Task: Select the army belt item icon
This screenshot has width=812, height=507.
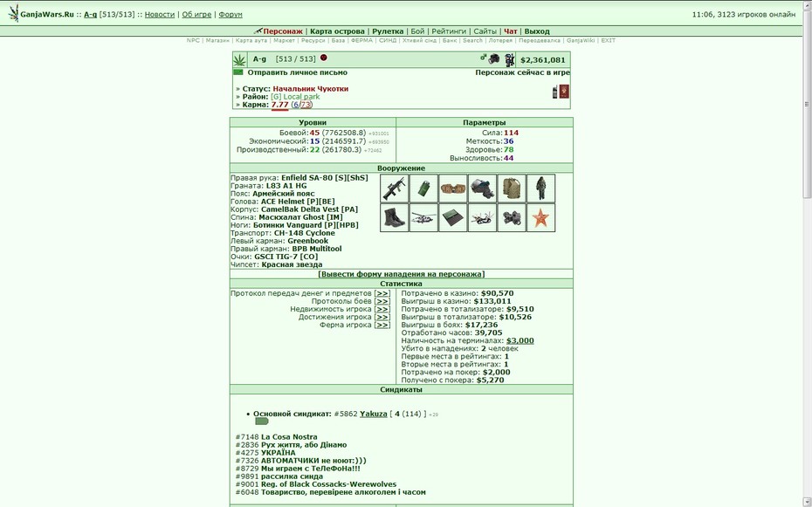Action: 453,188
